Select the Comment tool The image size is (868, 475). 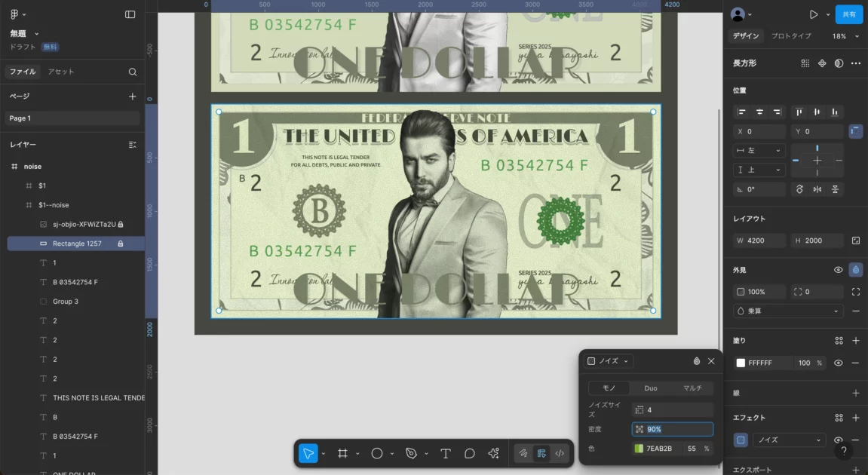pyautogui.click(x=470, y=453)
